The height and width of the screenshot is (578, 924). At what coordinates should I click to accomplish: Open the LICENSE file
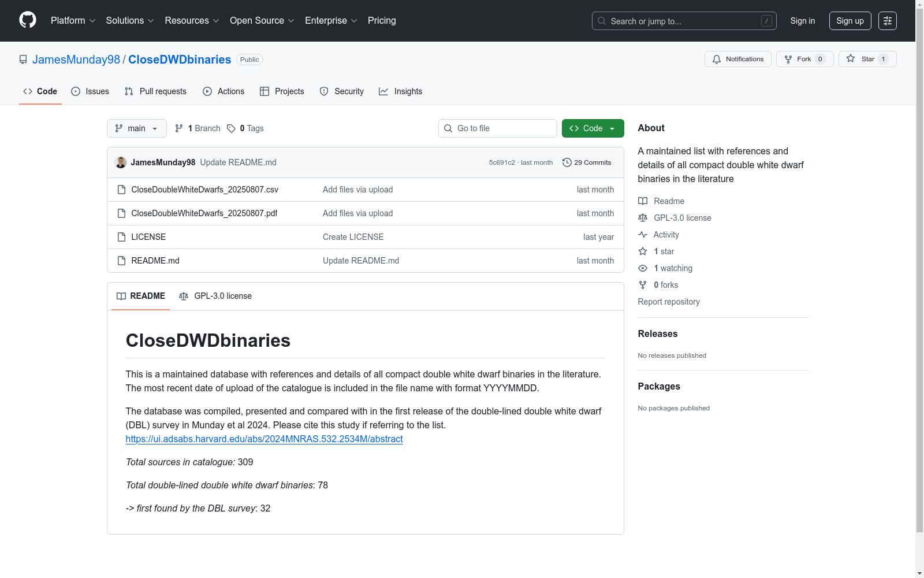tap(148, 237)
